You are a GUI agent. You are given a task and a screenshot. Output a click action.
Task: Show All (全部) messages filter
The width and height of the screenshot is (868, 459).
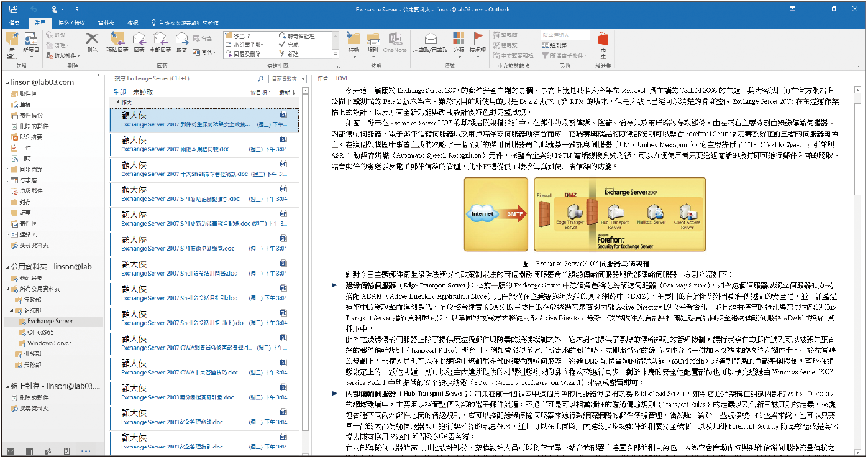coord(119,92)
